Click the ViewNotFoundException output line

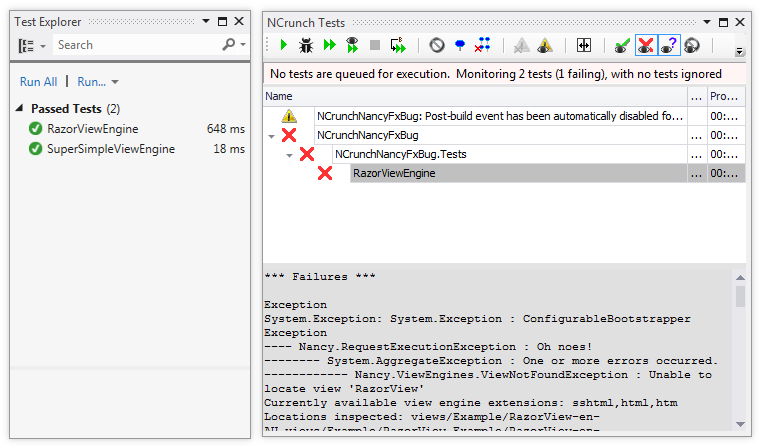click(488, 375)
